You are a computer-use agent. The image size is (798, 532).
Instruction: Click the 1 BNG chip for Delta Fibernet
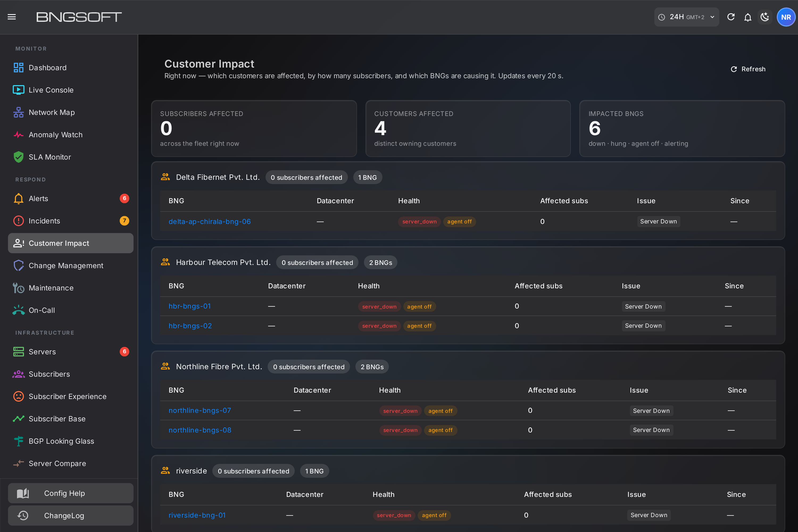click(367, 177)
